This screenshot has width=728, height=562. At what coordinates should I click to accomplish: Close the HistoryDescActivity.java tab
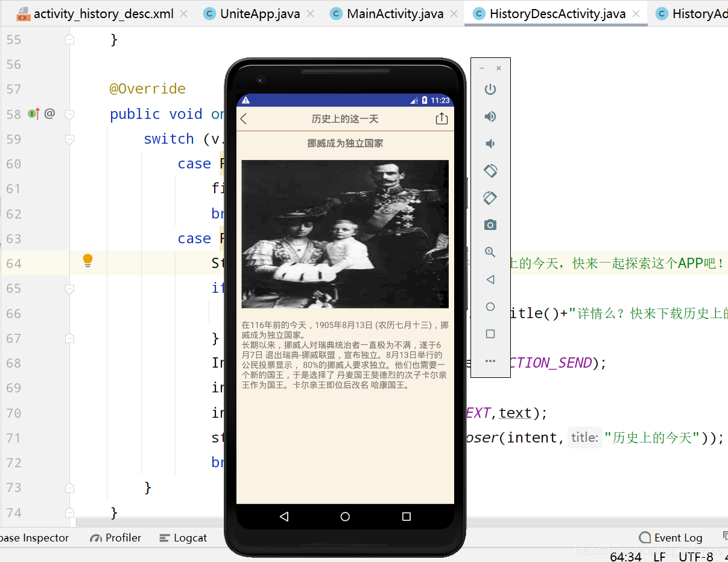[x=636, y=13]
